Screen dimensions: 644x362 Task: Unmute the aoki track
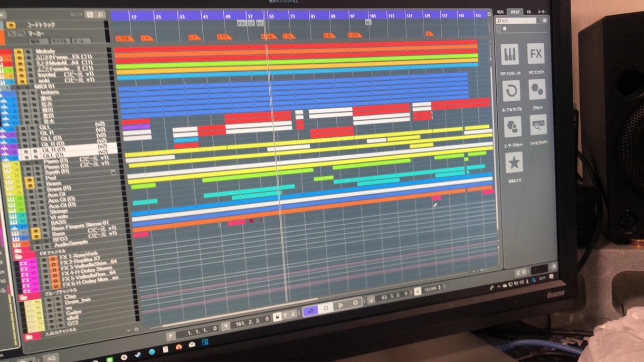[x=22, y=81]
